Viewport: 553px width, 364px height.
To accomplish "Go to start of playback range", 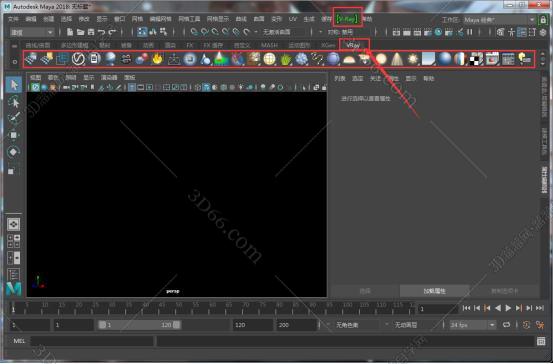I will pos(466,308).
